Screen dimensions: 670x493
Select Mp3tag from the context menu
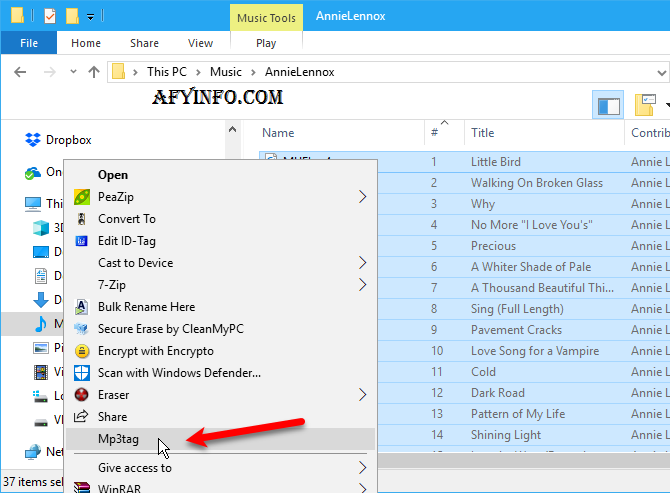220,439
